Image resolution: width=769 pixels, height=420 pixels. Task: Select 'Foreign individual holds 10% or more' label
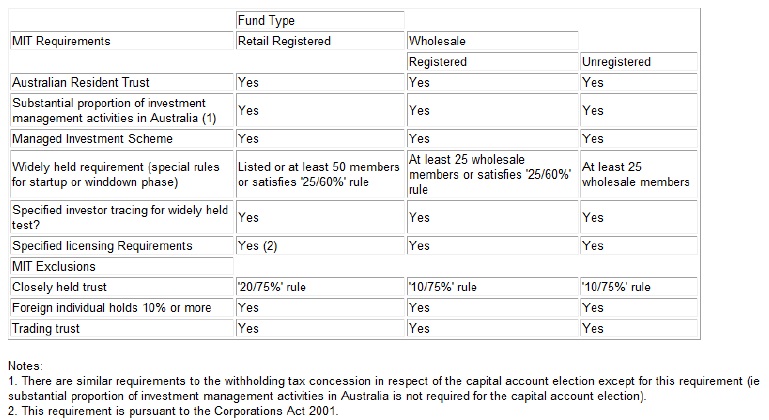[122, 308]
